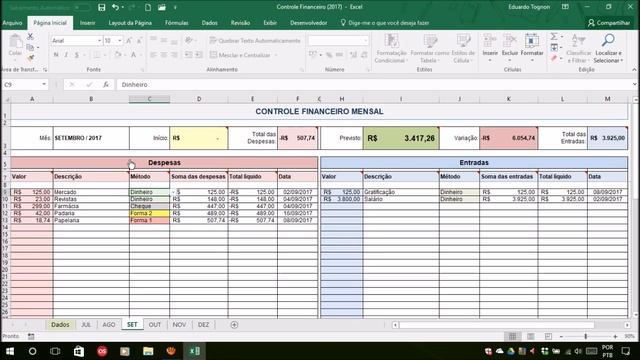Toggle italic (I) formatting
Image resolution: width=640 pixels, height=360 pixels.
66,55
